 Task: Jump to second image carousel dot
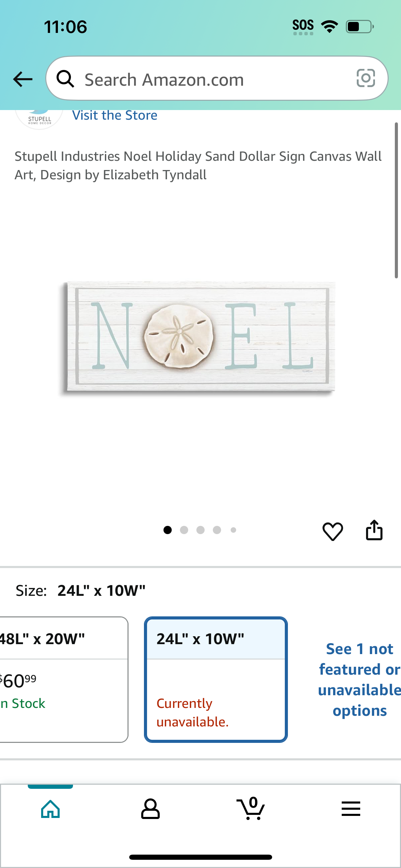pos(184,530)
